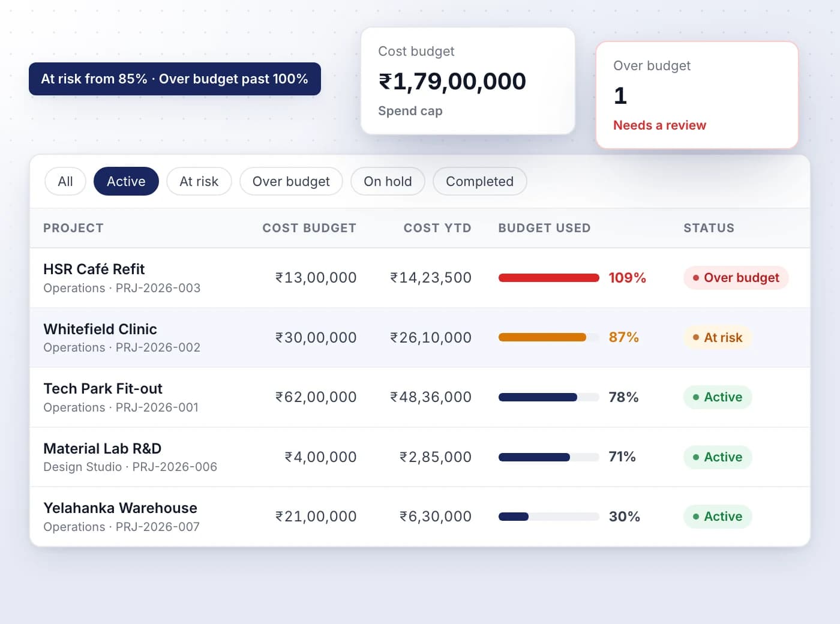
Task: Click the Material Lab R&D progress bar
Action: [x=549, y=457]
